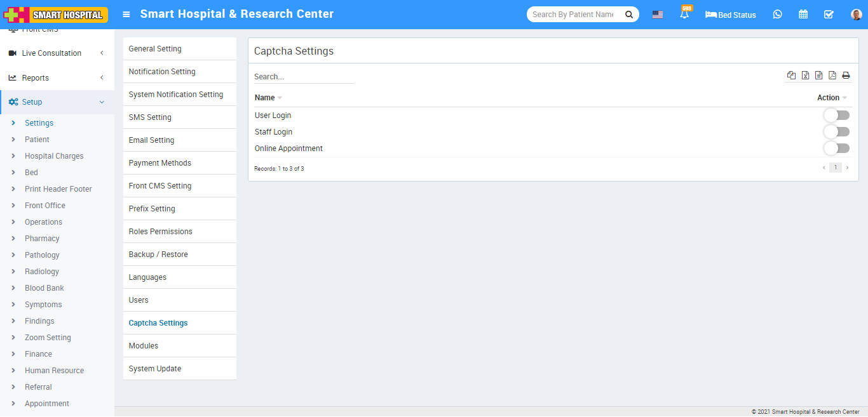868x417 pixels.
Task: Open the task checklist icon
Action: click(x=829, y=15)
